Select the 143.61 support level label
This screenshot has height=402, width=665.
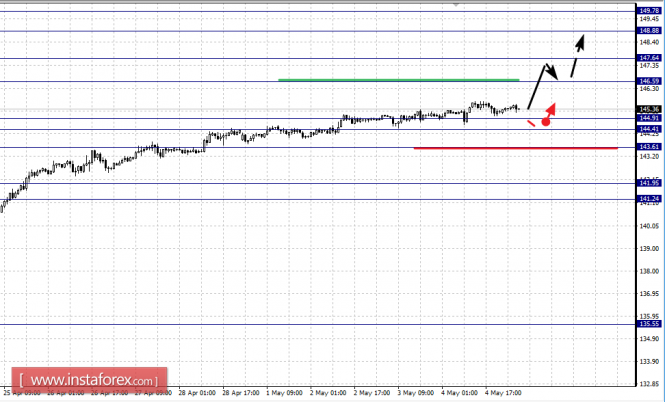pyautogui.click(x=649, y=147)
